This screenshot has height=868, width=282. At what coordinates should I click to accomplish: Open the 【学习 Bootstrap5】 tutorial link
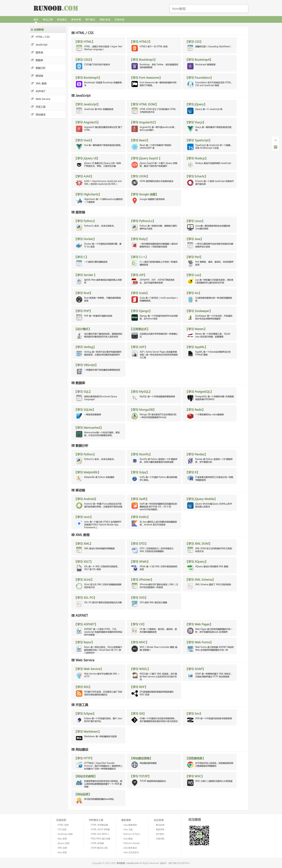pos(88,78)
